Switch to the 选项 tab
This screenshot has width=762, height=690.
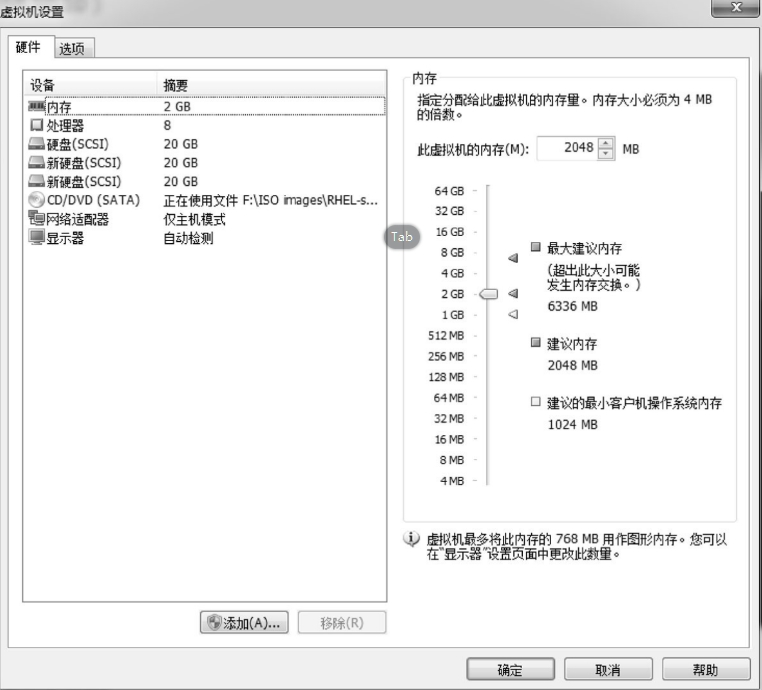71,49
